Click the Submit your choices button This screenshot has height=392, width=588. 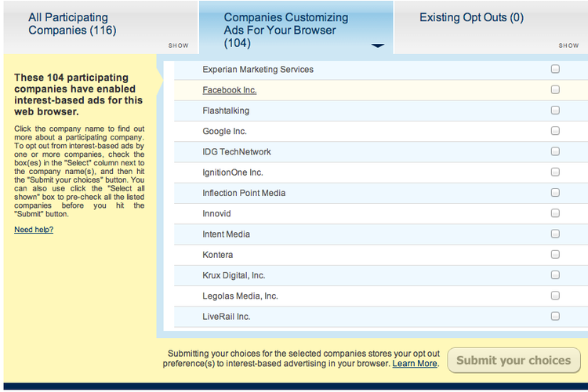[514, 361]
